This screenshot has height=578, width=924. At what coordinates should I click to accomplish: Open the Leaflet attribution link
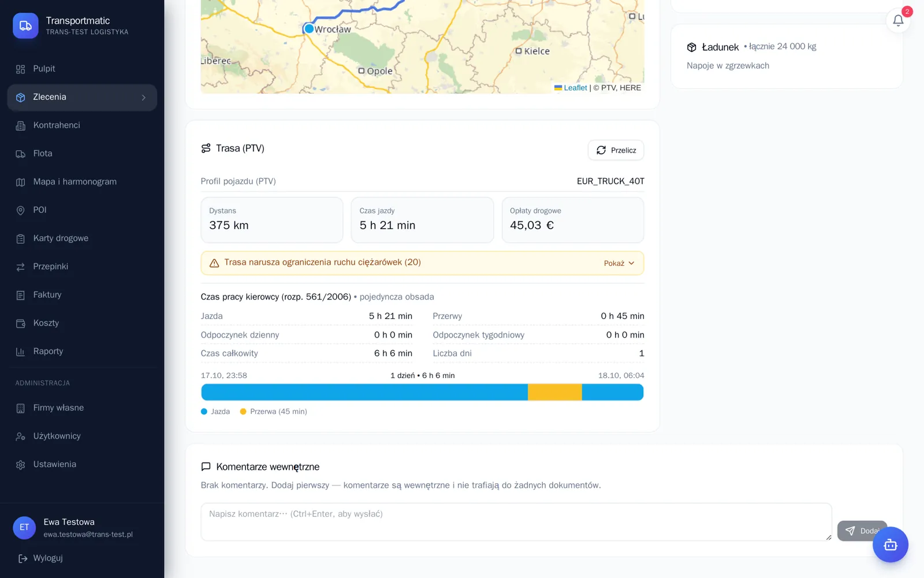pyautogui.click(x=575, y=88)
